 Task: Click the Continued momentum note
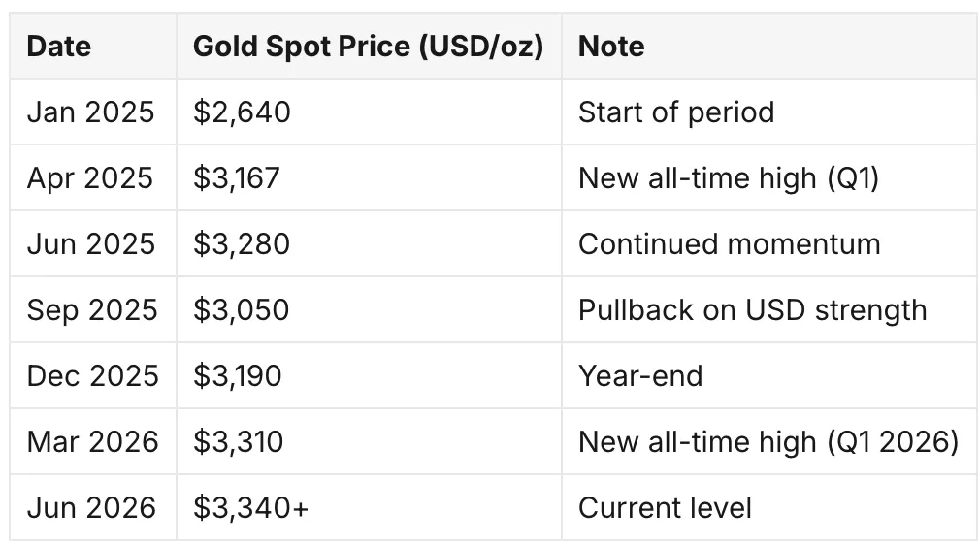point(730,244)
